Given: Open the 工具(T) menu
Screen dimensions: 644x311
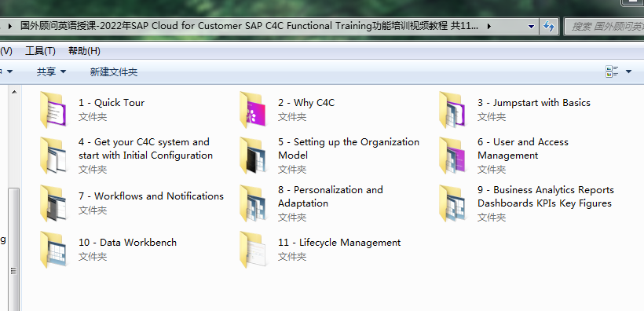Looking at the screenshot, I should 40,51.
